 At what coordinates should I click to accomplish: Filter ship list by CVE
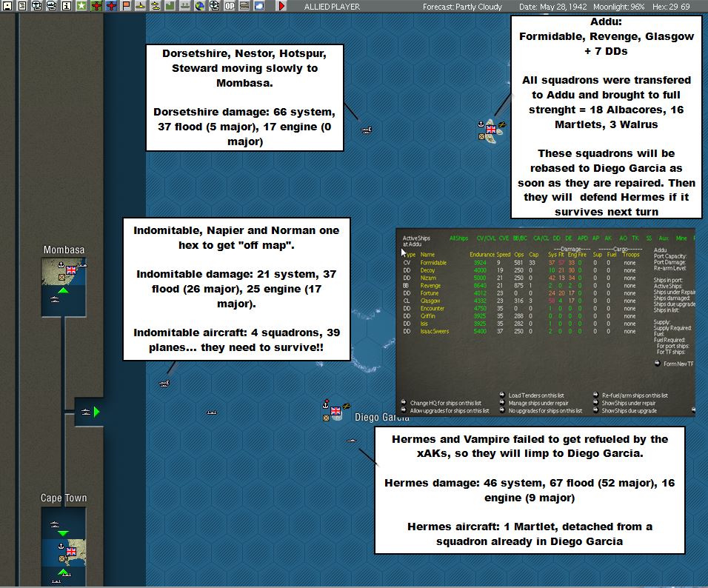coord(504,238)
